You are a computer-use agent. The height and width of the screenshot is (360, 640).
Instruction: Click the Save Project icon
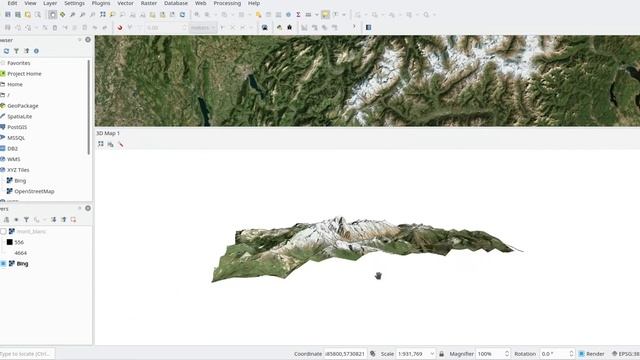[8, 15]
